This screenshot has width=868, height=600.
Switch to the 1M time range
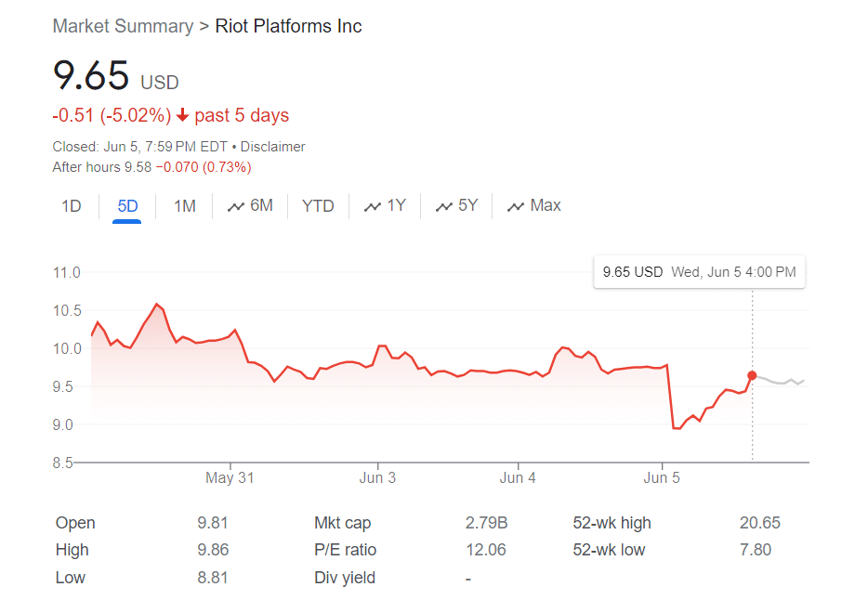pos(185,206)
